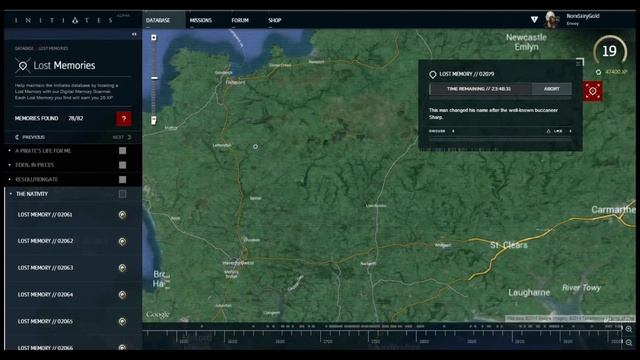Screen dimensions: 640x360
Task: Expand A Pirate's Life For Me set
Action: [x=43, y=151]
